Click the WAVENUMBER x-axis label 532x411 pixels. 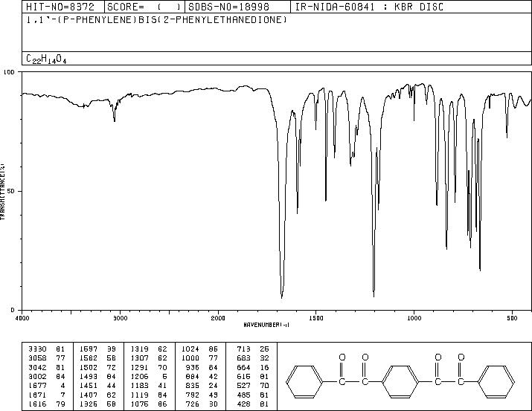pyautogui.click(x=266, y=325)
